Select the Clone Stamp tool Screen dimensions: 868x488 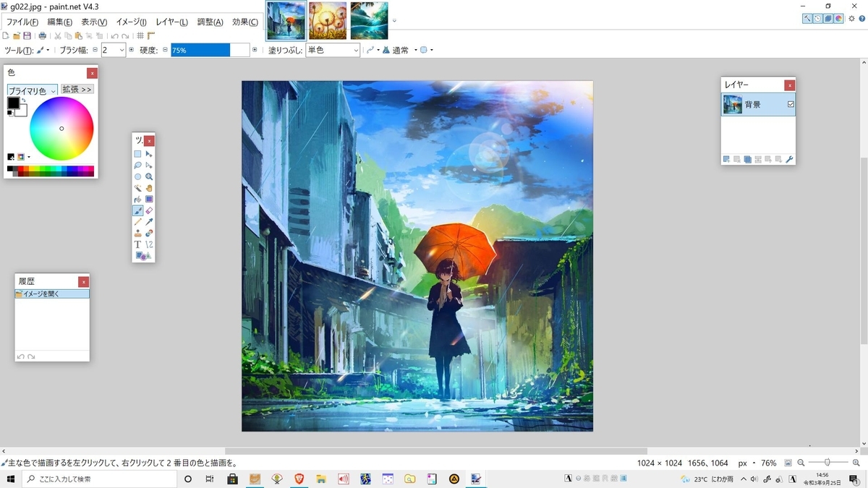click(137, 233)
